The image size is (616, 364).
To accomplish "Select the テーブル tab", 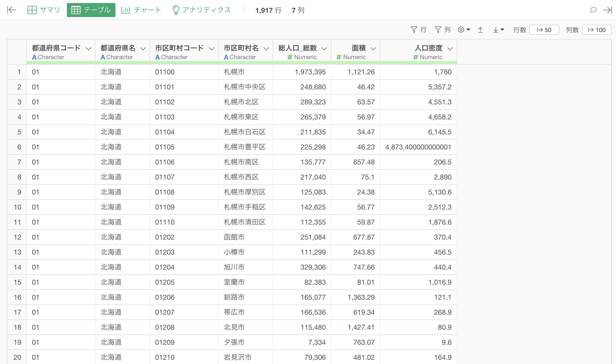I will click(x=91, y=10).
